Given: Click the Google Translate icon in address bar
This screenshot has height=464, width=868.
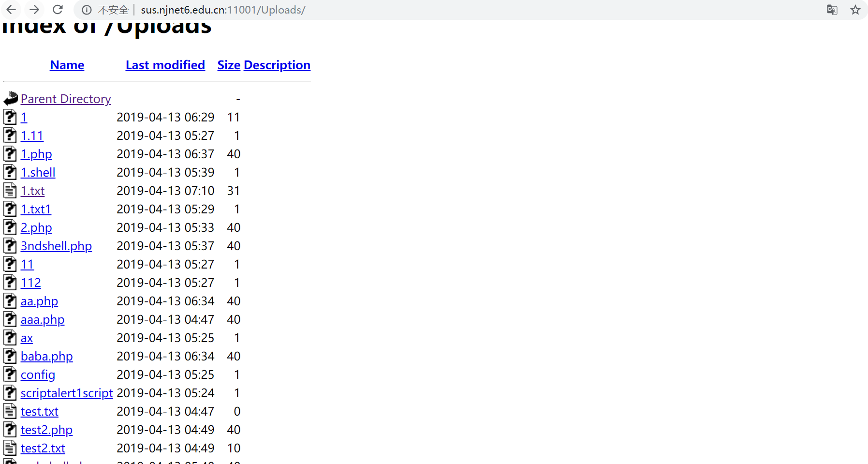Looking at the screenshot, I should [x=832, y=10].
